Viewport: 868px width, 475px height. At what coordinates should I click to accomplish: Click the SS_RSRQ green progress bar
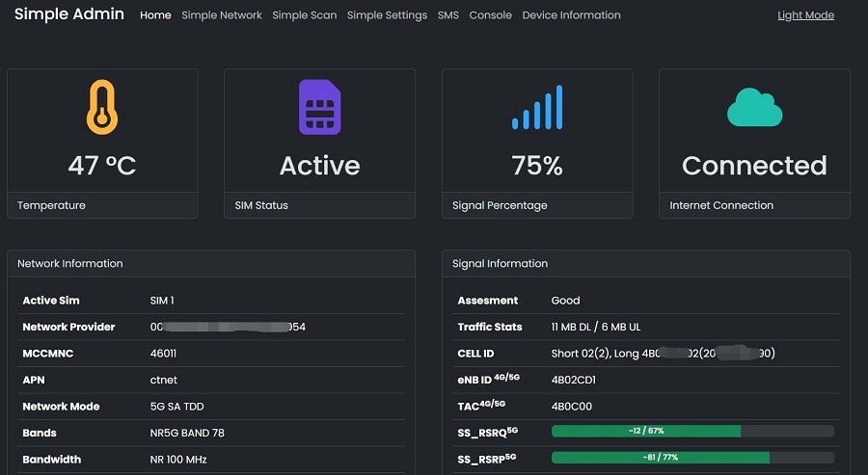pos(646,431)
